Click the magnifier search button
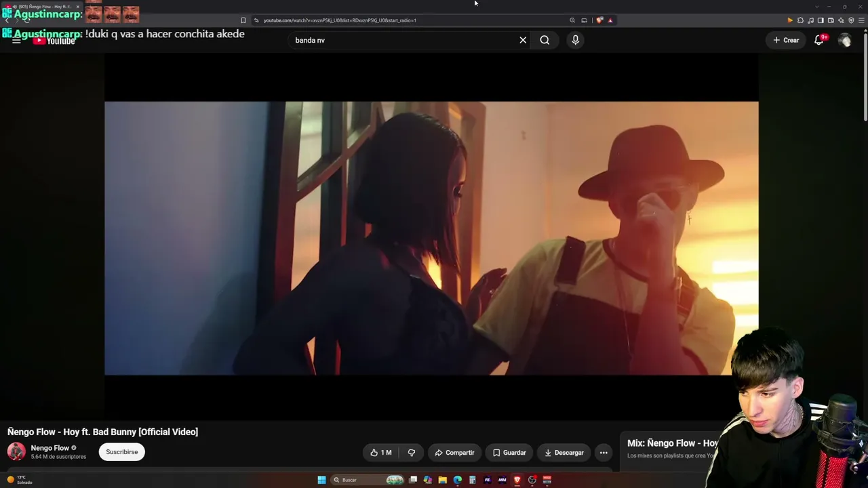This screenshot has width=868, height=488. point(545,40)
